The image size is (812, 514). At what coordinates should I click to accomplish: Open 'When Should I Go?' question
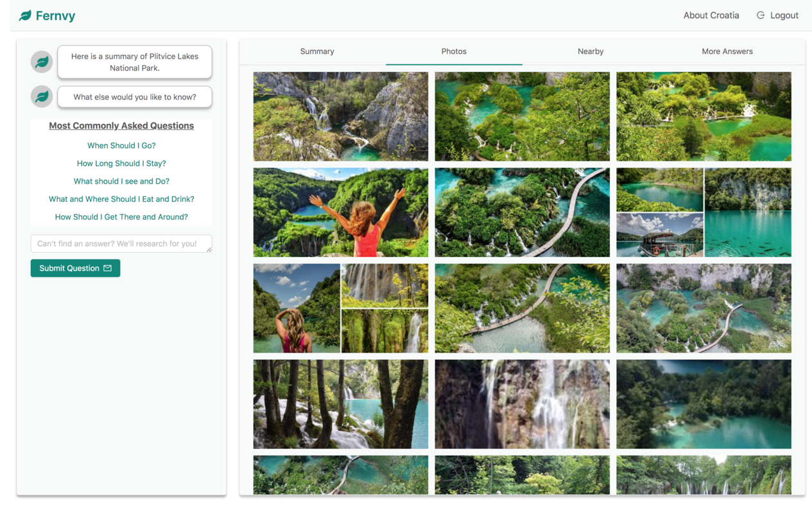(x=121, y=145)
